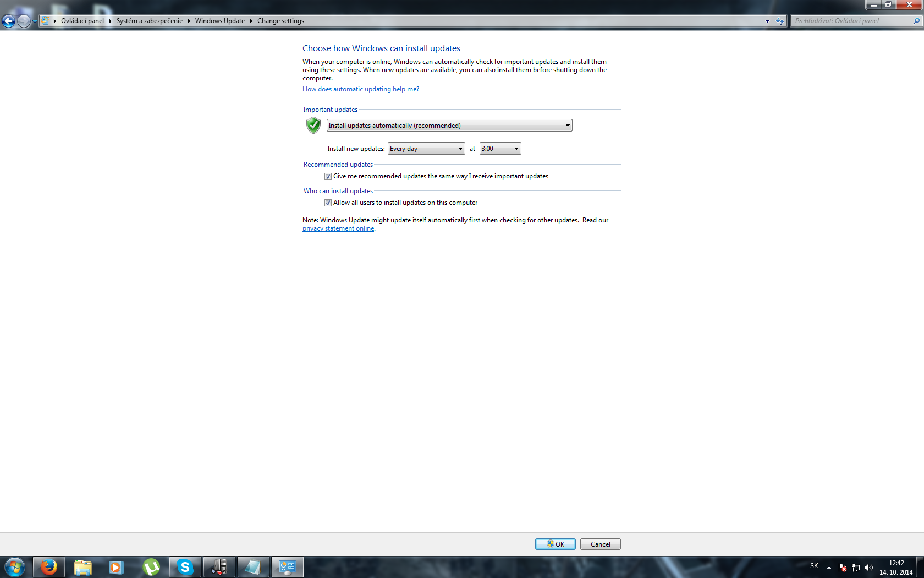Screen dimensions: 924x578
Task: Click the Action Center flag tray icon
Action: 842,568
